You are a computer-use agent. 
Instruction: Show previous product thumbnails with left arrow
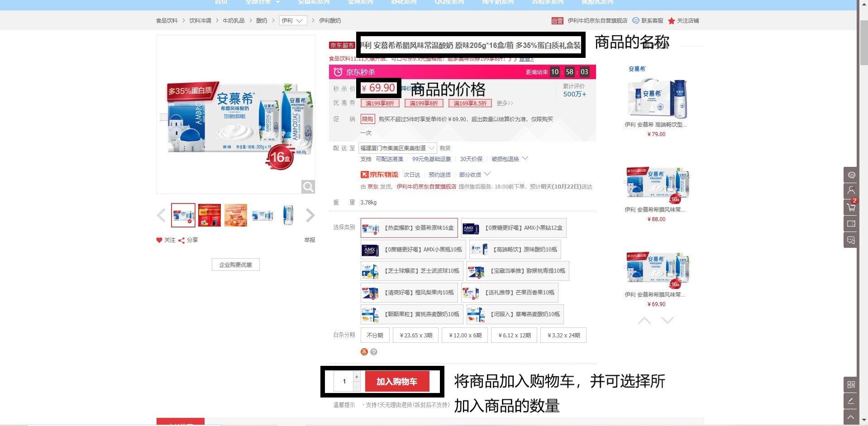pos(161,215)
